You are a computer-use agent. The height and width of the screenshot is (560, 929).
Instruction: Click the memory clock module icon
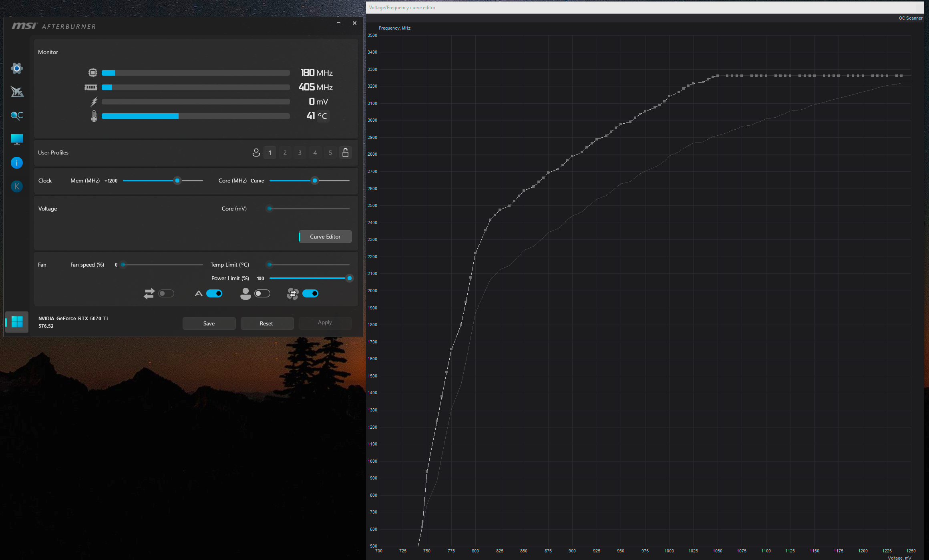tap(91, 87)
